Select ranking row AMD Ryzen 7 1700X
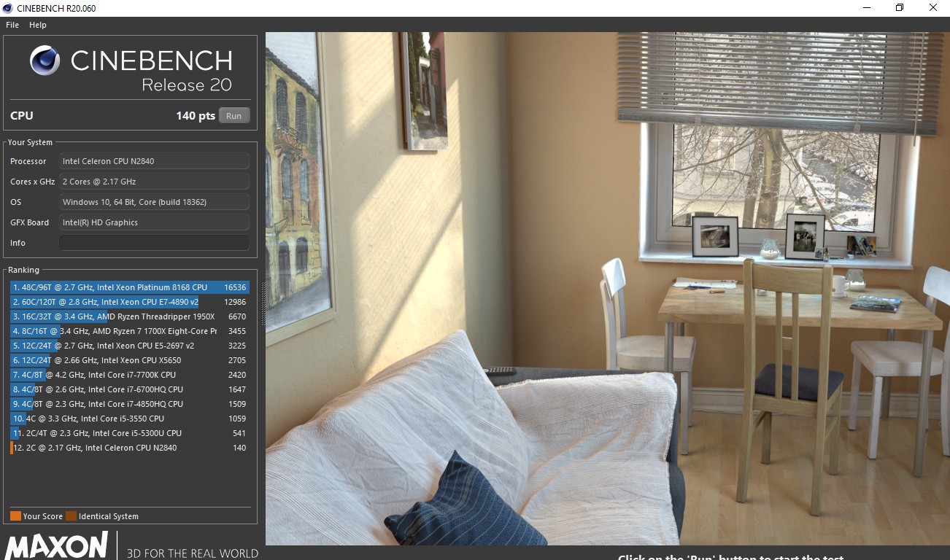This screenshot has height=560, width=950. (x=130, y=331)
